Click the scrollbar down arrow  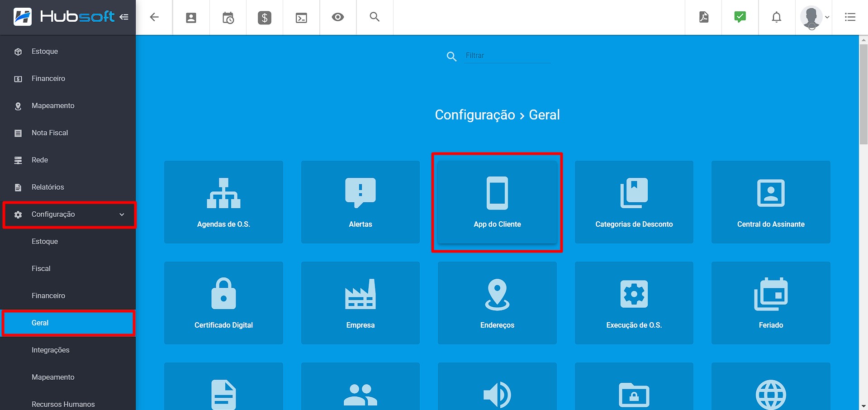[863, 406]
